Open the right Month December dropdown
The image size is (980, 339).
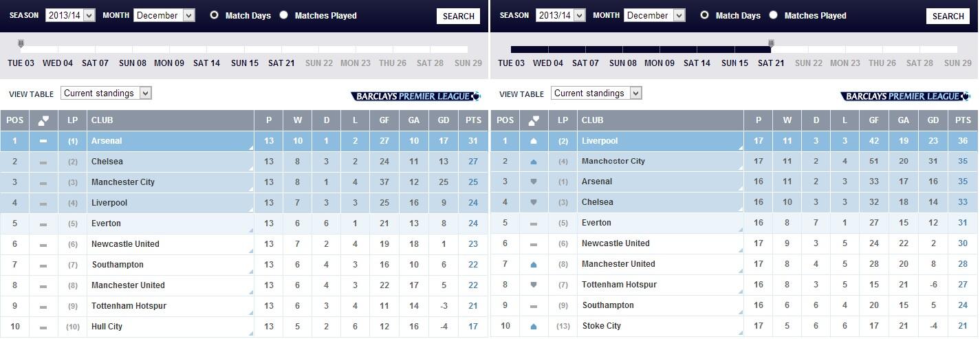(x=655, y=15)
